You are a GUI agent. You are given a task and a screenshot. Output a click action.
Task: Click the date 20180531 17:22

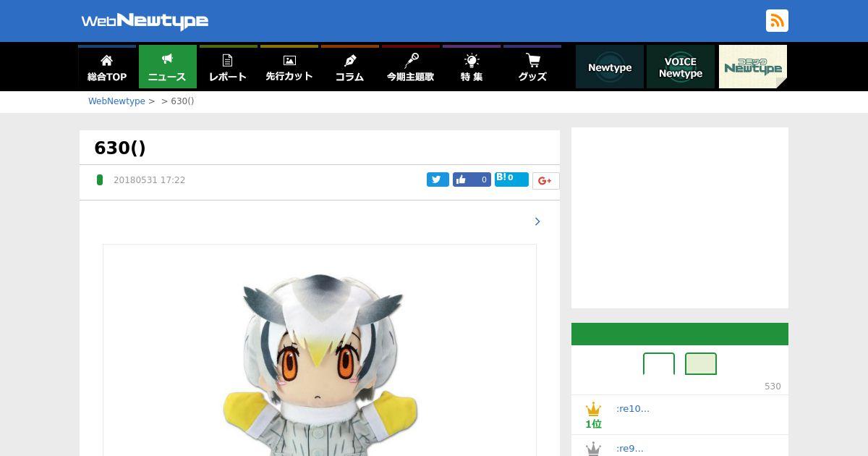149,180
